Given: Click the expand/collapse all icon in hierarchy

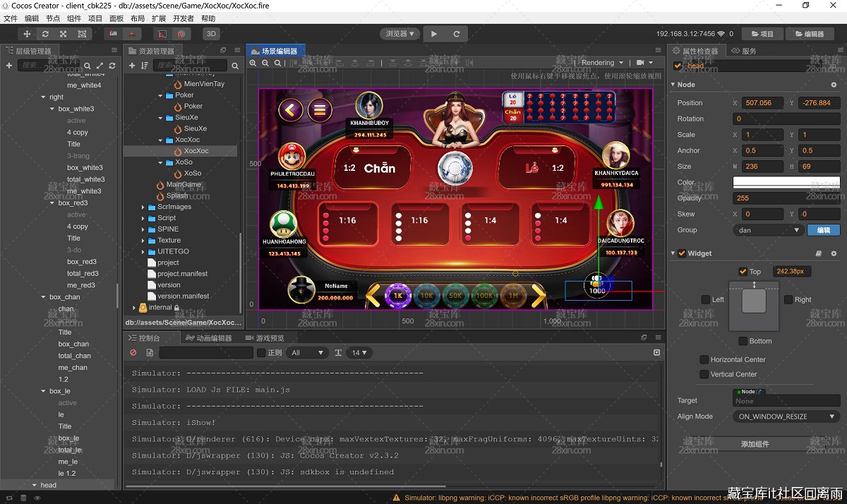Looking at the screenshot, I should pyautogui.click(x=100, y=65).
